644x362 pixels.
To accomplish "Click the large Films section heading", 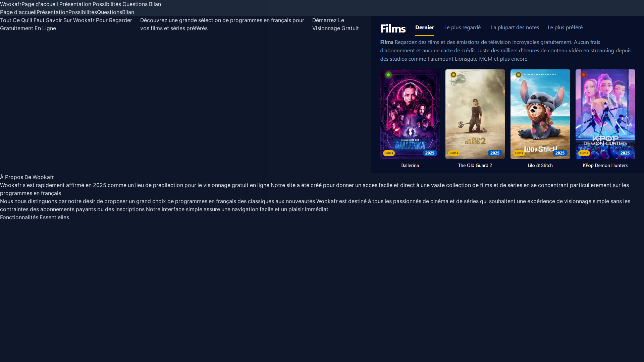I will [x=393, y=28].
